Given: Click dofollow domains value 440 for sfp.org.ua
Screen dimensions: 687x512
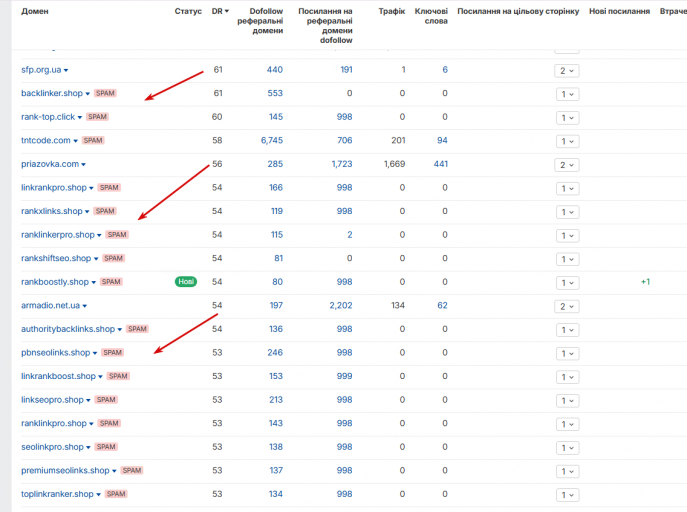Looking at the screenshot, I should [x=275, y=70].
